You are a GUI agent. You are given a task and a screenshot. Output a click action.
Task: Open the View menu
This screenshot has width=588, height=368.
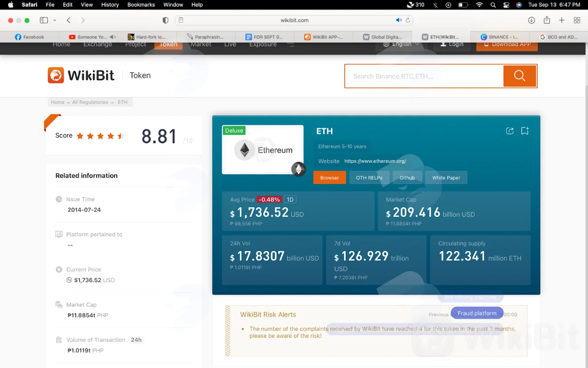tap(87, 5)
